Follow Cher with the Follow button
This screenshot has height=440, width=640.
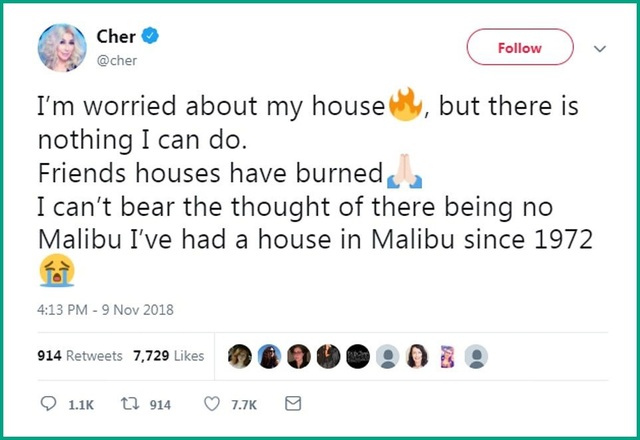click(x=519, y=47)
